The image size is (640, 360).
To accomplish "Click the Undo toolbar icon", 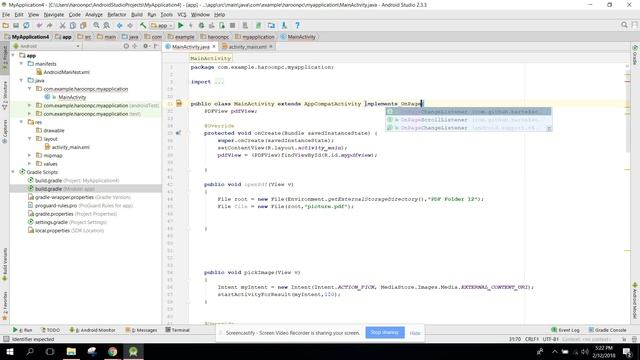I will (39, 25).
